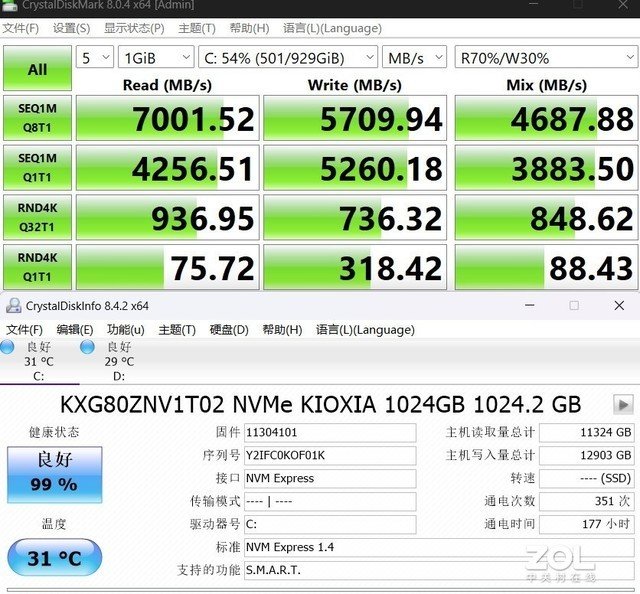
Task: Click the RND4K Q32T1 write result 736.32
Action: pyautogui.click(x=355, y=218)
